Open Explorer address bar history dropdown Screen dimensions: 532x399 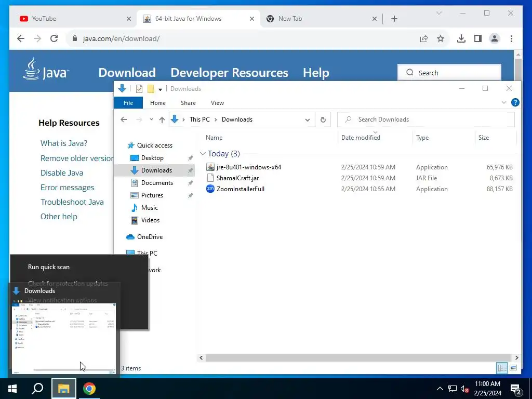307,120
